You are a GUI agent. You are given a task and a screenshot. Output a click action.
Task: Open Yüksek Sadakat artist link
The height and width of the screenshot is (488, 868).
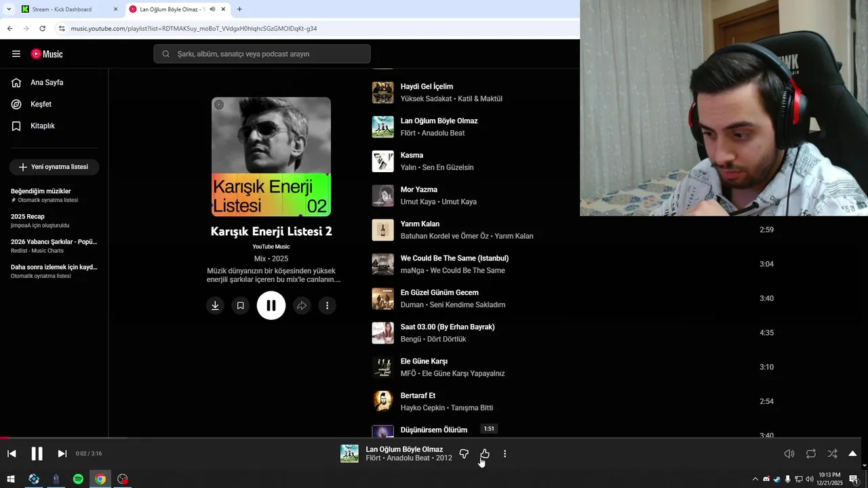click(x=426, y=99)
